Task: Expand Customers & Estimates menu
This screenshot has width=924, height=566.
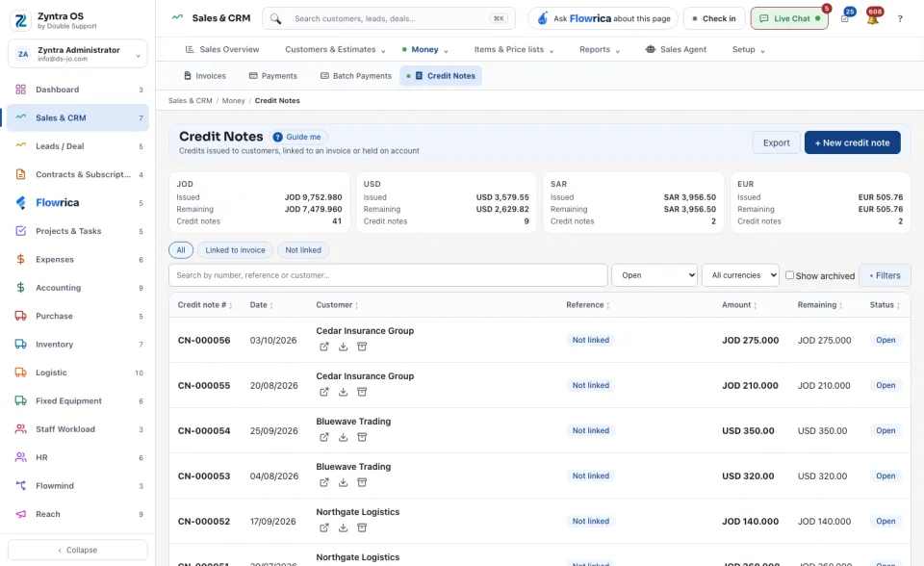Action: (x=335, y=49)
